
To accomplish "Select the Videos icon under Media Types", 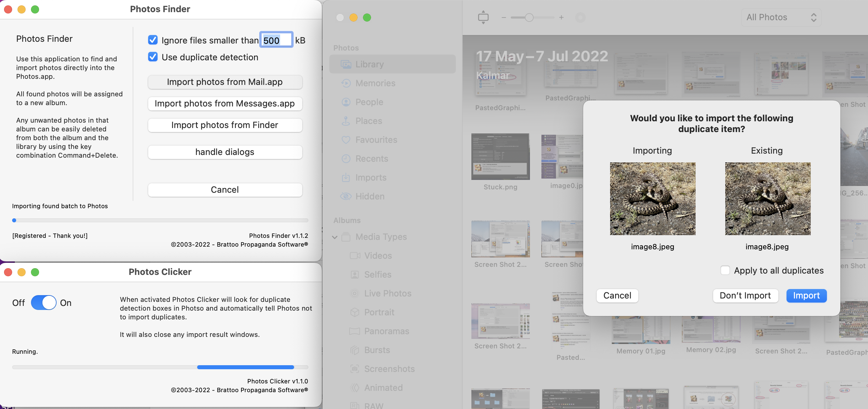I will [x=355, y=256].
